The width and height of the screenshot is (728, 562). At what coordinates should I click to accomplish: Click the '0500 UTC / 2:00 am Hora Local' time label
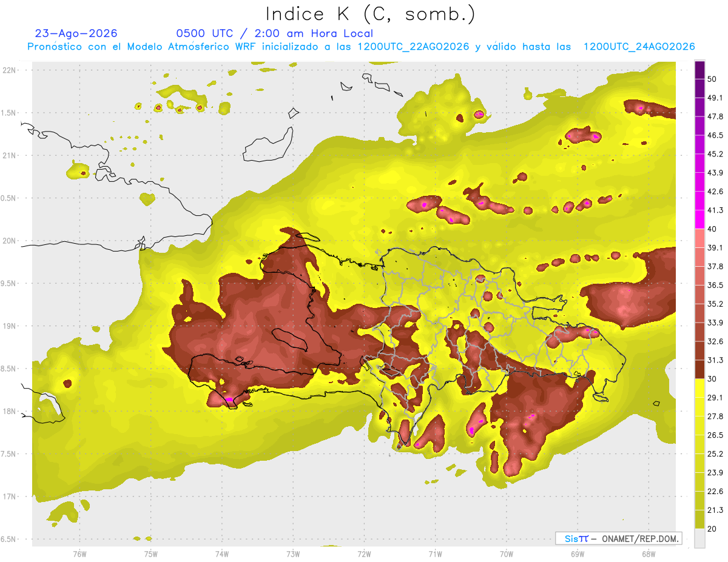[x=275, y=33]
